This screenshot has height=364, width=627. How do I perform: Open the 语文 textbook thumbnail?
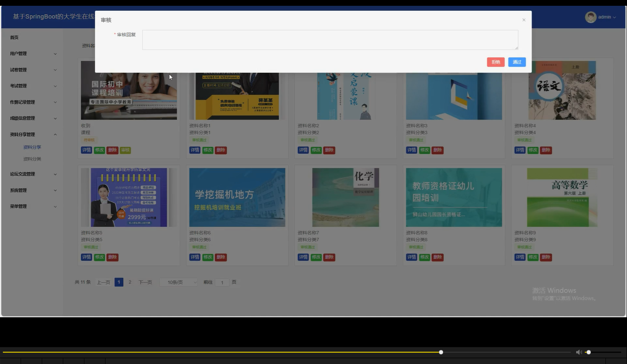point(562,96)
